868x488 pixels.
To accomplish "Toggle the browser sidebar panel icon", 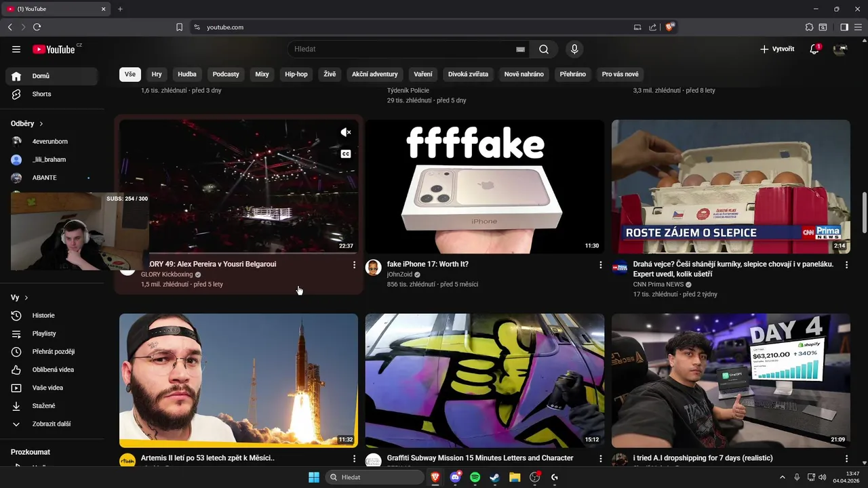I will pos(844,27).
